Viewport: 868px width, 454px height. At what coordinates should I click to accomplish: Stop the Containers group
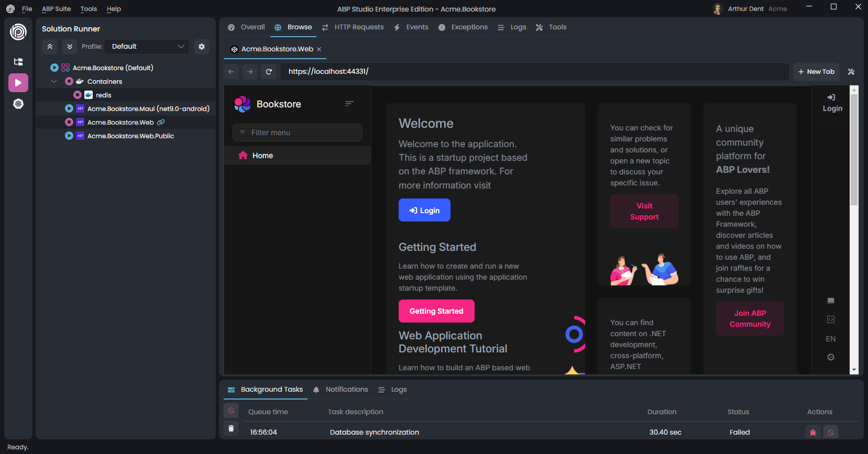[69, 81]
